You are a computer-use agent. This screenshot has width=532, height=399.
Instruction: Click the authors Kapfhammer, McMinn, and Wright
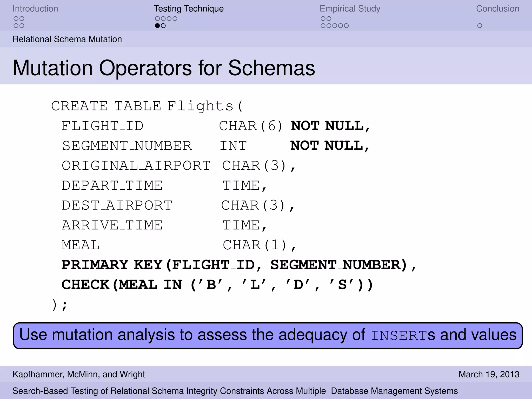coord(79,374)
